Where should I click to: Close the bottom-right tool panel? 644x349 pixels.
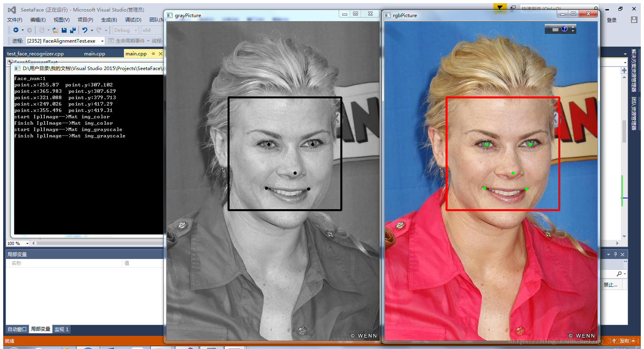pyautogui.click(x=622, y=254)
